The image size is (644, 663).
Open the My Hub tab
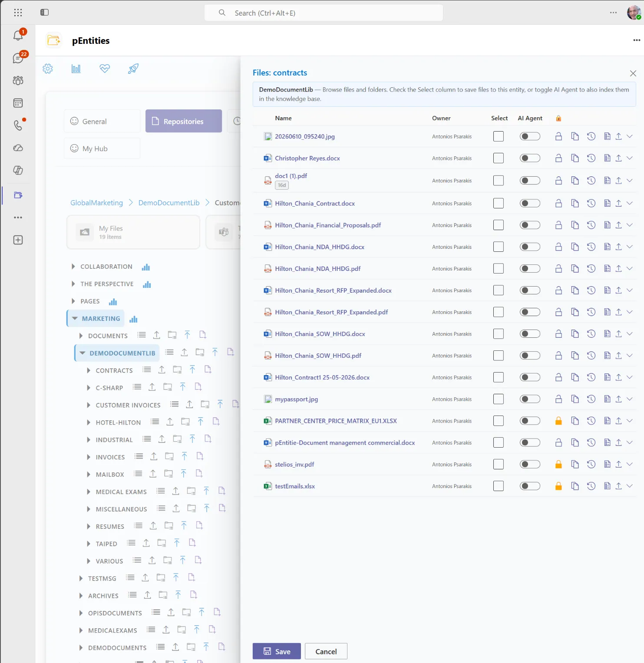coord(102,148)
